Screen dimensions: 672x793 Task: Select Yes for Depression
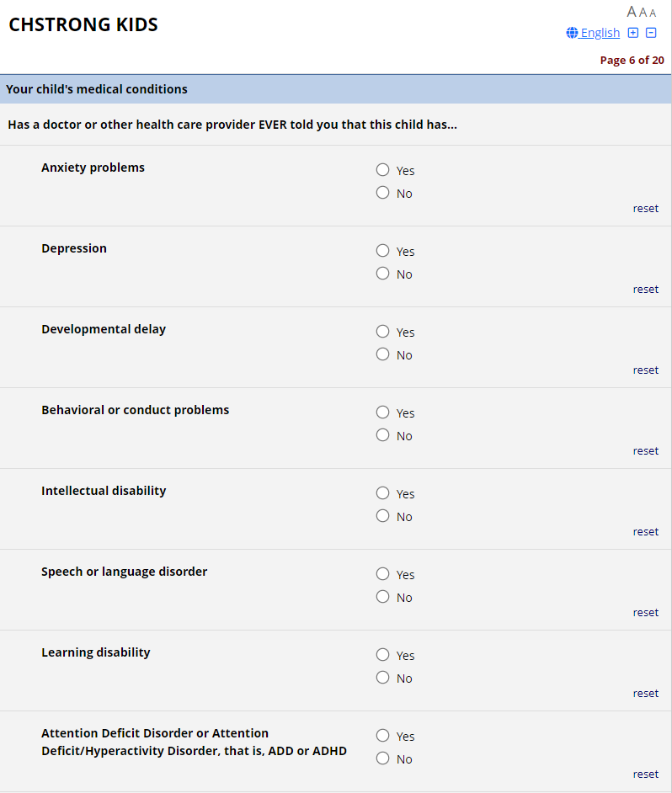click(x=383, y=251)
